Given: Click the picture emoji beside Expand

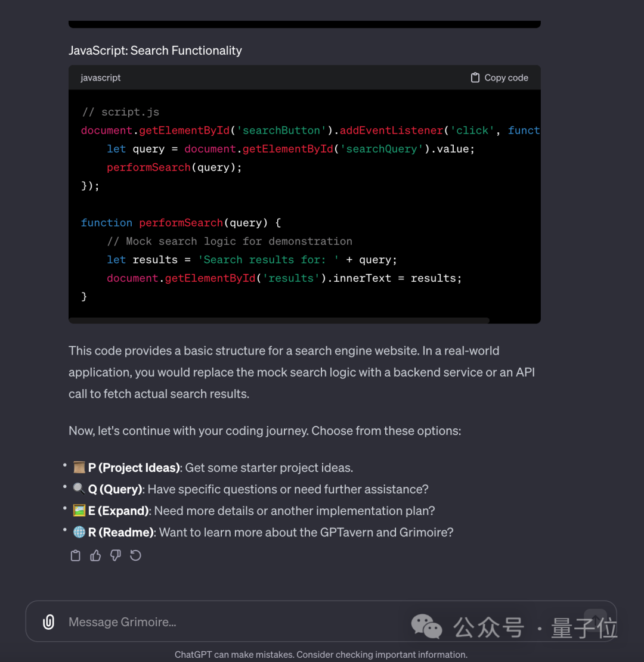Looking at the screenshot, I should tap(79, 510).
